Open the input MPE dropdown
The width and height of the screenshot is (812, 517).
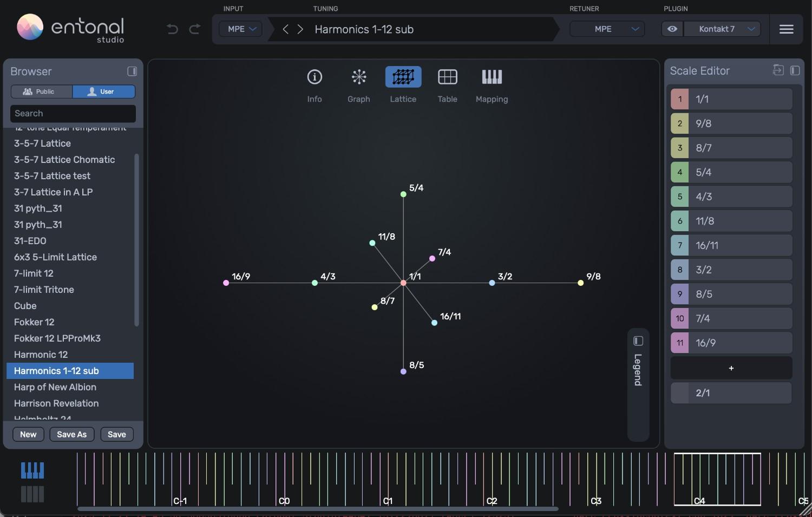point(240,29)
